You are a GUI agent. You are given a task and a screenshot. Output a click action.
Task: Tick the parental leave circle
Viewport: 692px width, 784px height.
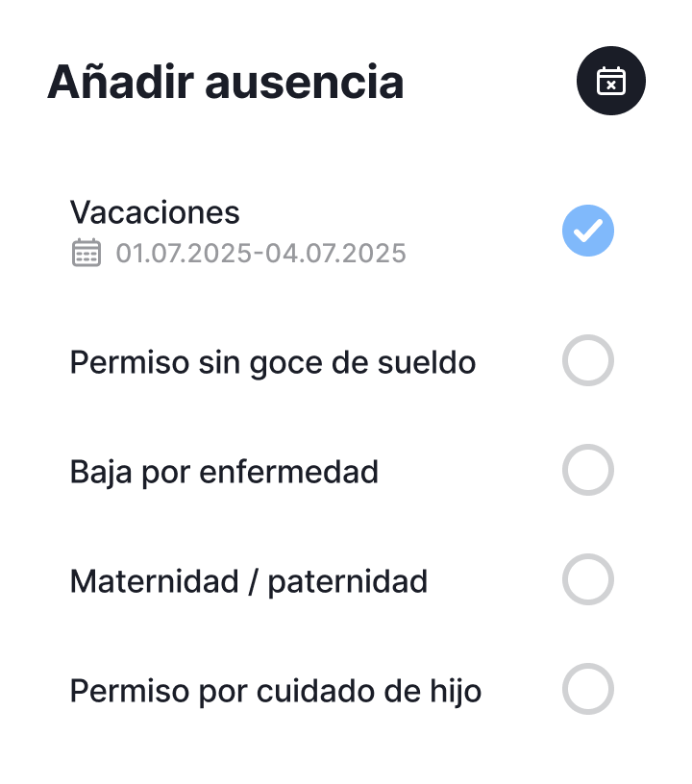pos(588,580)
